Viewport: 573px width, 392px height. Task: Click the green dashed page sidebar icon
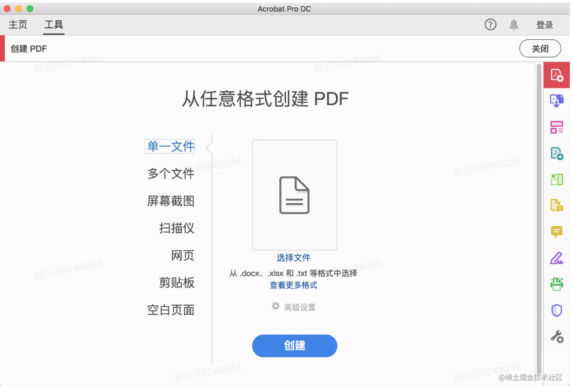557,179
